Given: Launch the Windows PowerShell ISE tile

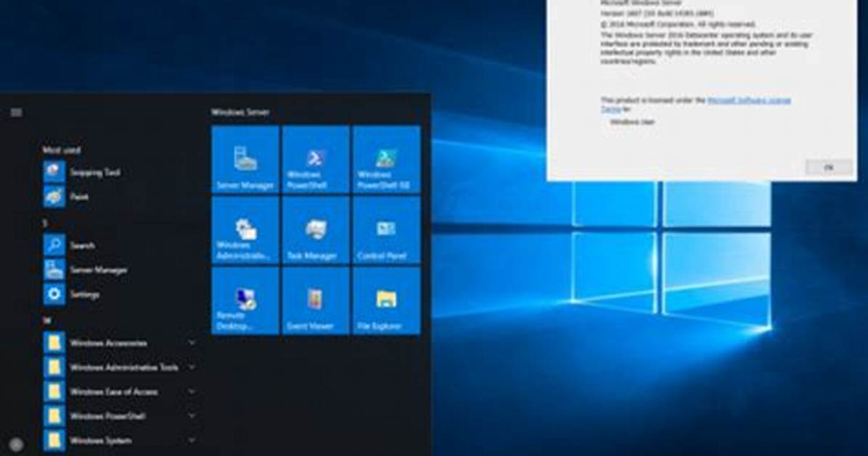Looking at the screenshot, I should click(386, 160).
